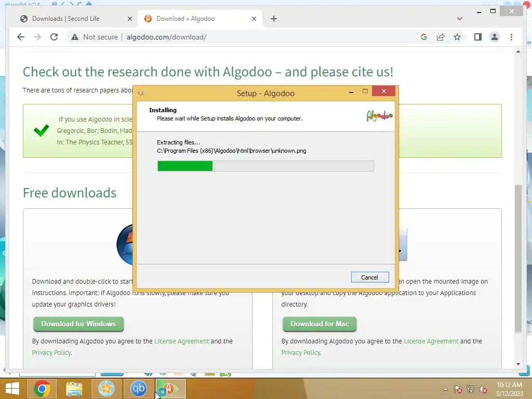Click the muted volume tray icon
Viewport: 532px width, 399px height.
(x=483, y=389)
